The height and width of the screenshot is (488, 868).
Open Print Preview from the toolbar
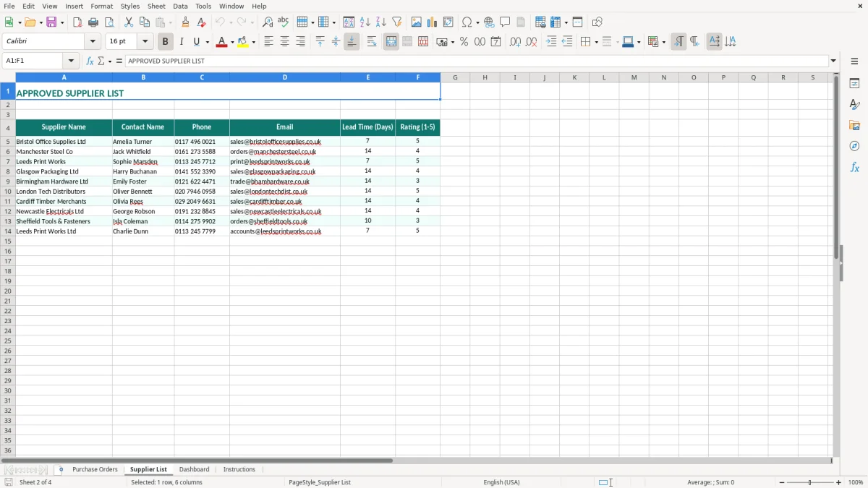click(109, 22)
